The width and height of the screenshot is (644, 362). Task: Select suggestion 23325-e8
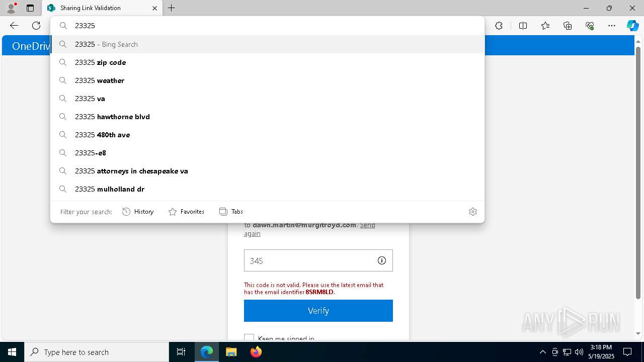click(268, 153)
